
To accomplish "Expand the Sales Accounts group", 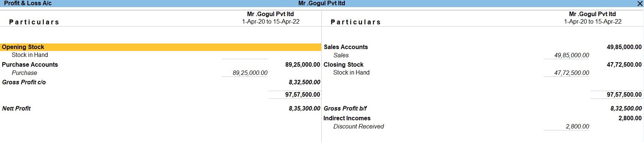I will coord(346,47).
